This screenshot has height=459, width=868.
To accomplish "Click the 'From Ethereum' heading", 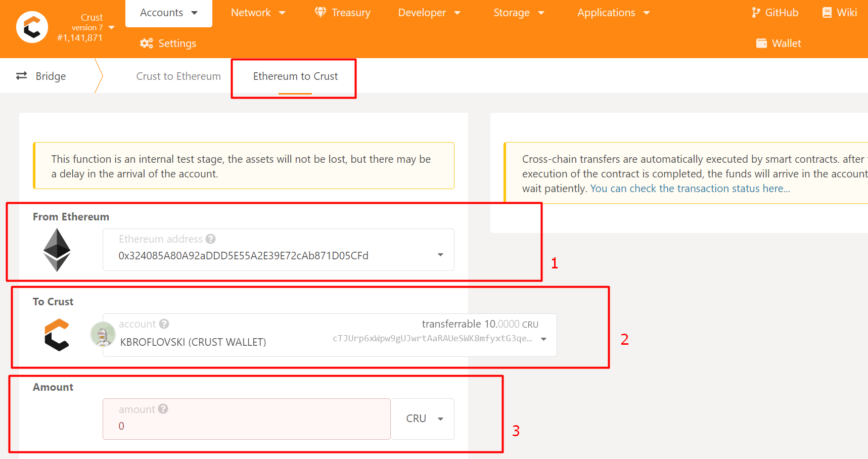I will coord(71,217).
